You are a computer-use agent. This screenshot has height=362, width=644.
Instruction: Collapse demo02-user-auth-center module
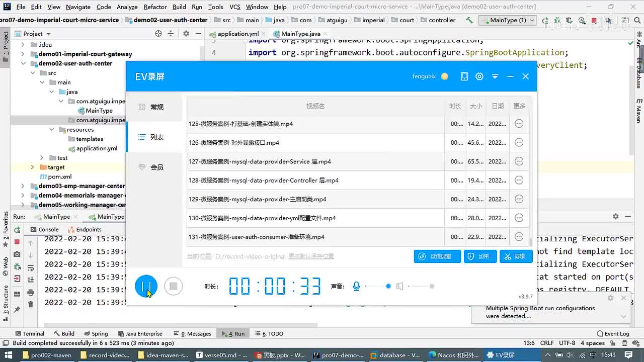[23, 63]
